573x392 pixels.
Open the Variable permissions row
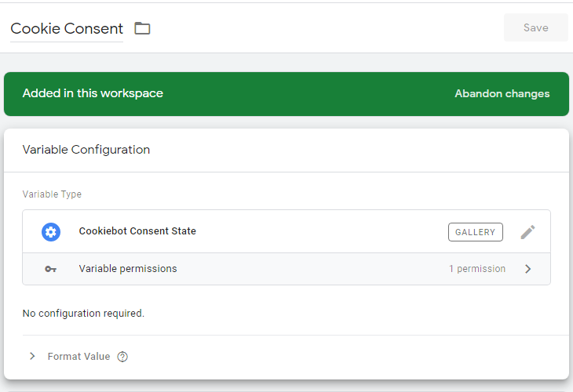tap(128, 269)
